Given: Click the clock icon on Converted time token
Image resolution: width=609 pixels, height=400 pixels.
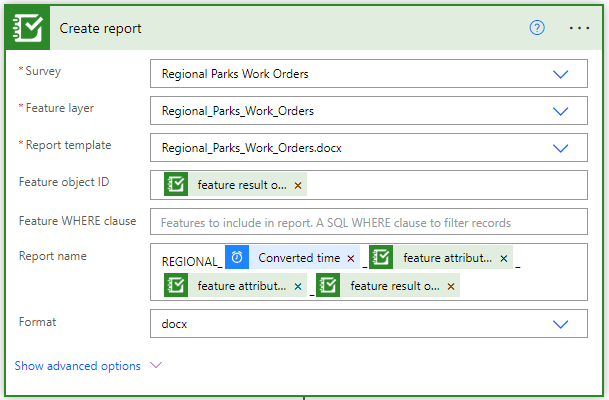Looking at the screenshot, I should [237, 258].
